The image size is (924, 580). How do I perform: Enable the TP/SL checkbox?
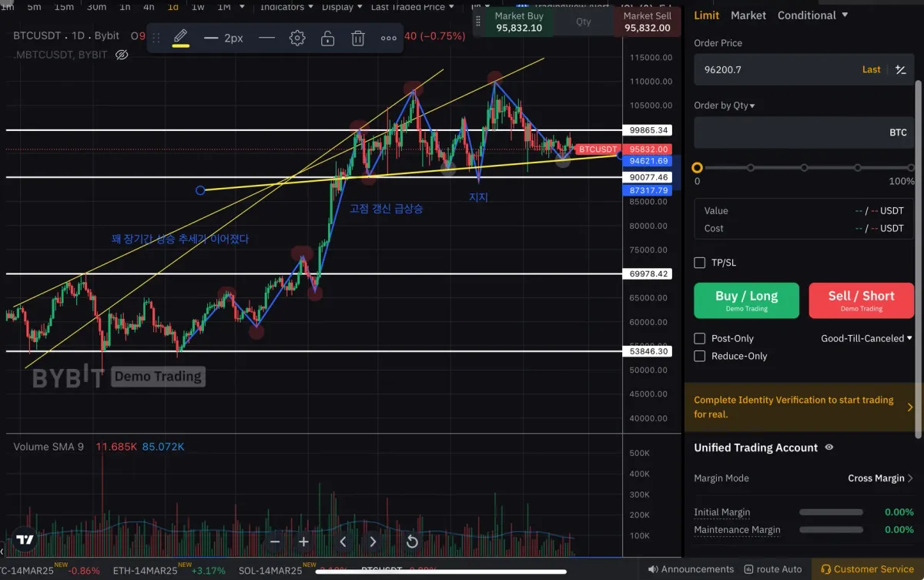click(x=700, y=263)
